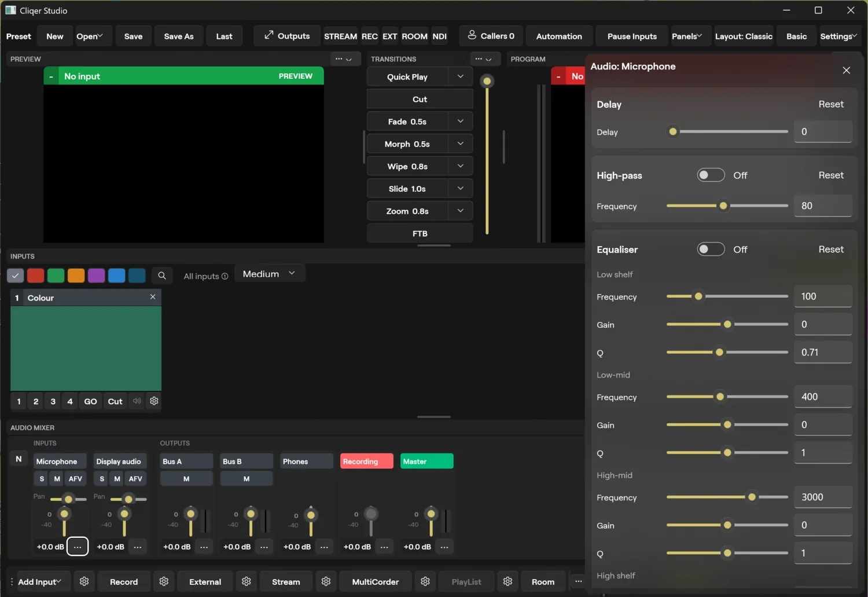868x597 pixels.
Task: Open settings gear next to Add Input
Action: click(x=84, y=581)
